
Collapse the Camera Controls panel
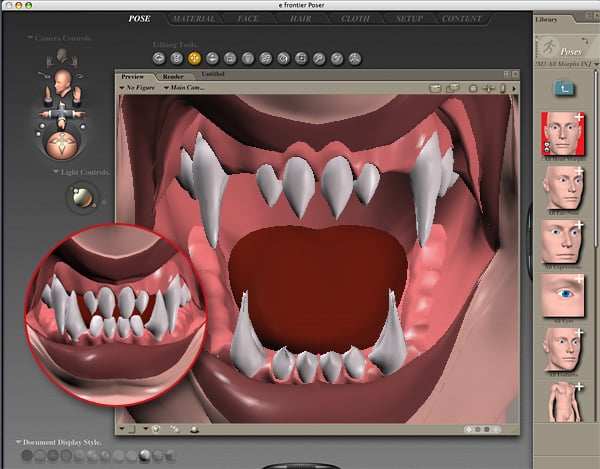click(x=31, y=38)
